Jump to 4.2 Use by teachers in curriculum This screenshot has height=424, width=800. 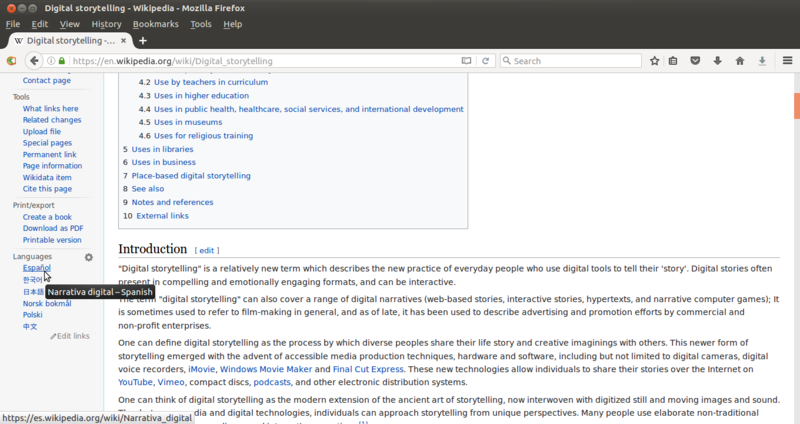[203, 82]
